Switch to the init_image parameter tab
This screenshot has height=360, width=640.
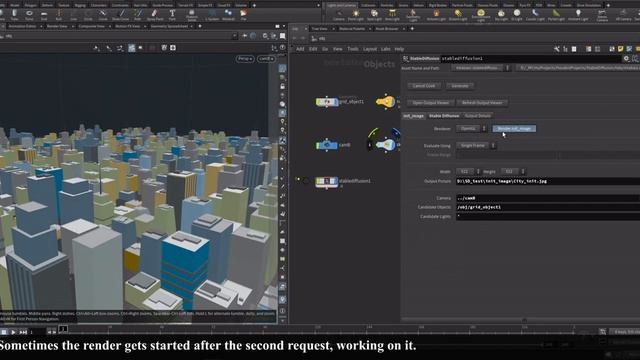(413, 116)
